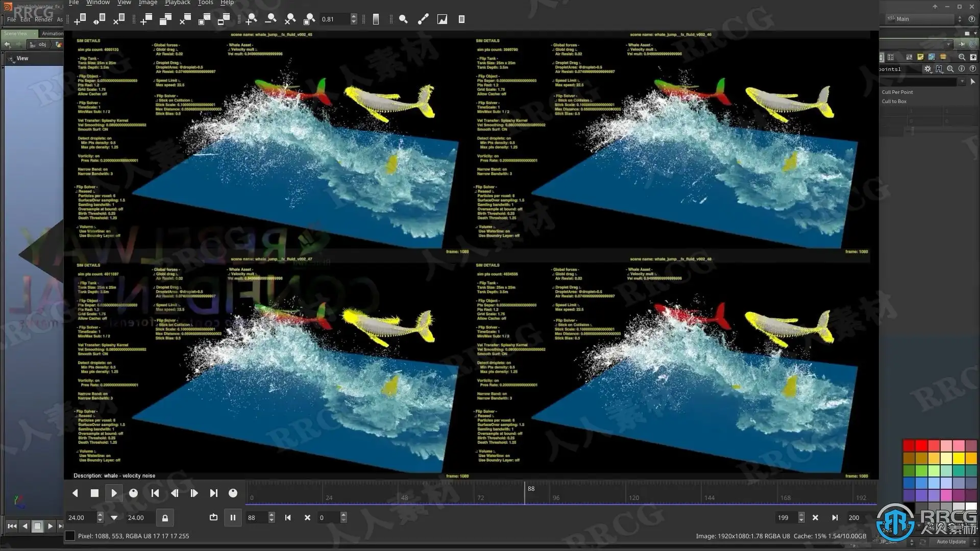Select the pixel inspect eyedropper tool

[423, 19]
